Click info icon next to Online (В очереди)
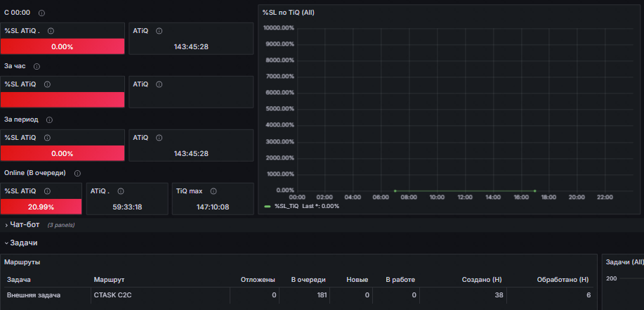644x310 pixels. pyautogui.click(x=77, y=173)
